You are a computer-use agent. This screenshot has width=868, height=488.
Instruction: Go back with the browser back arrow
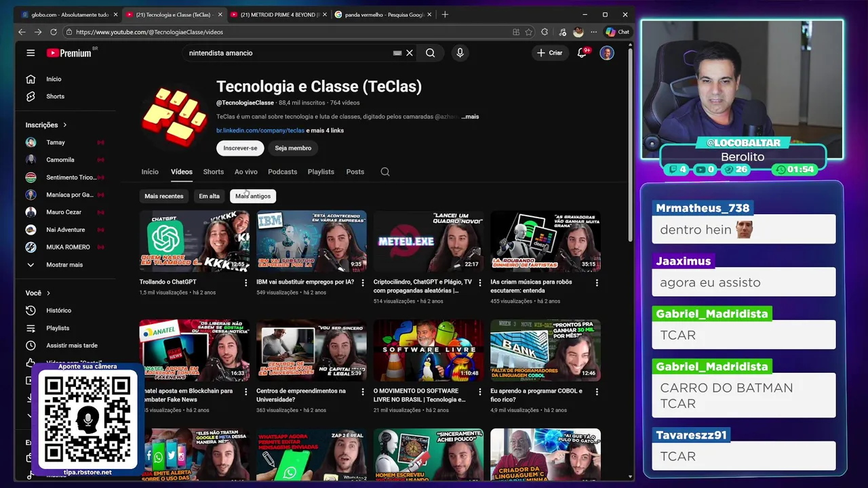(22, 32)
